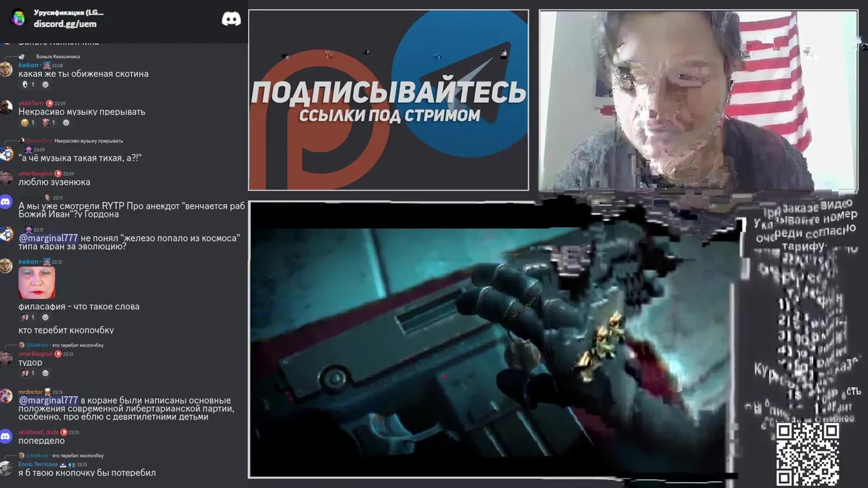Open kekon's avatar on the 23:12 message

6,266
